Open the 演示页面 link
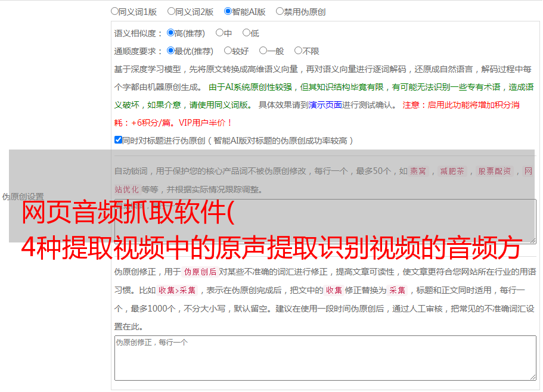The image size is (543, 392). point(325,105)
